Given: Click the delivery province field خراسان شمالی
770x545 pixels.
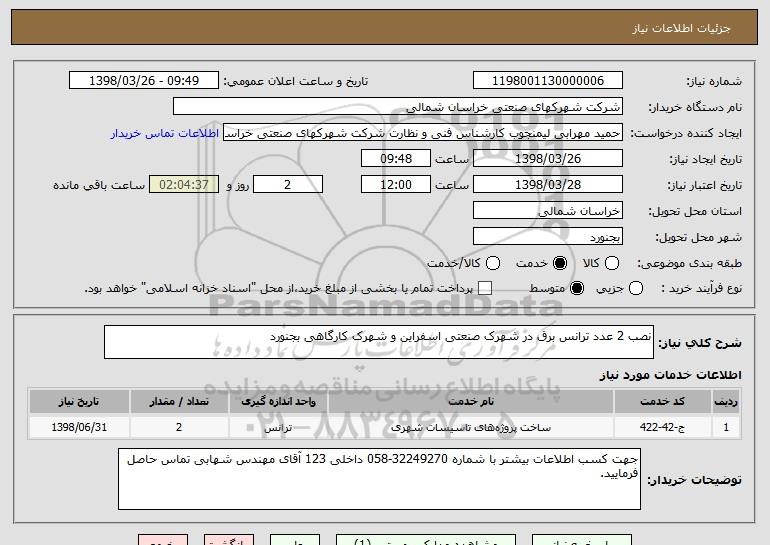Looking at the screenshot, I should 548,211.
